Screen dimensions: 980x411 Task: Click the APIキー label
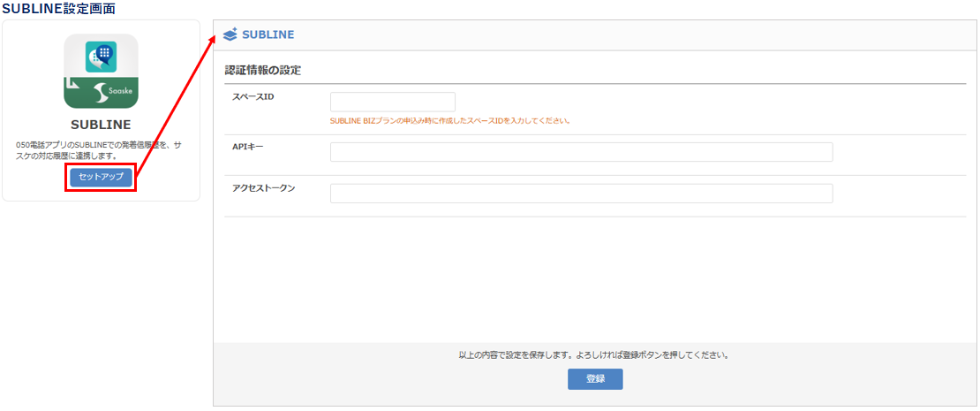pos(248,147)
